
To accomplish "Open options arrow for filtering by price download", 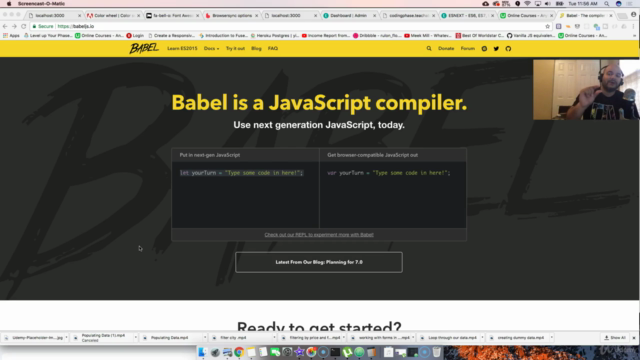I will point(344,338).
